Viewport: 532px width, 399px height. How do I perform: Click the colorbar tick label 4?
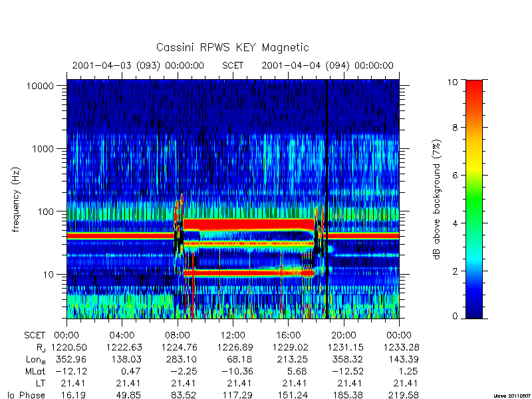click(455, 223)
